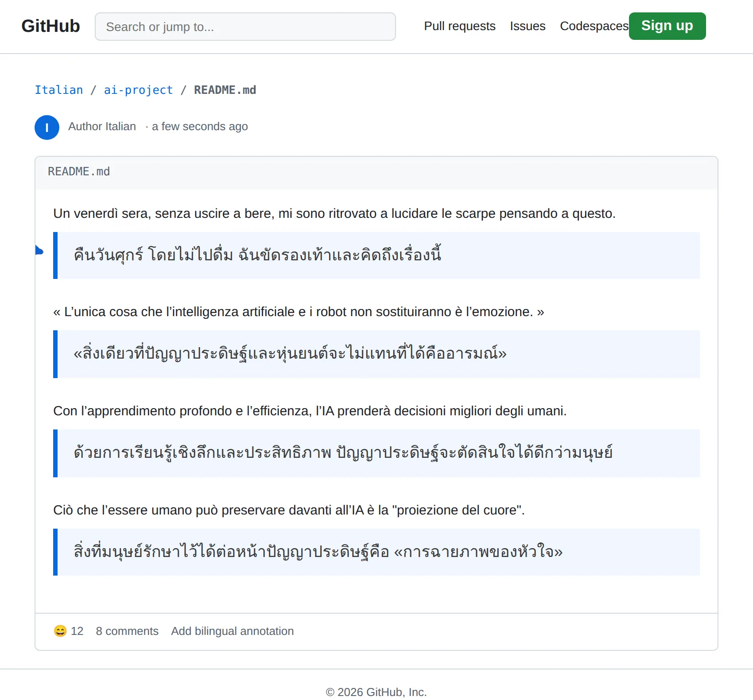Open the 8 comments link
Image resolution: width=753 pixels, height=700 pixels.
tap(127, 631)
